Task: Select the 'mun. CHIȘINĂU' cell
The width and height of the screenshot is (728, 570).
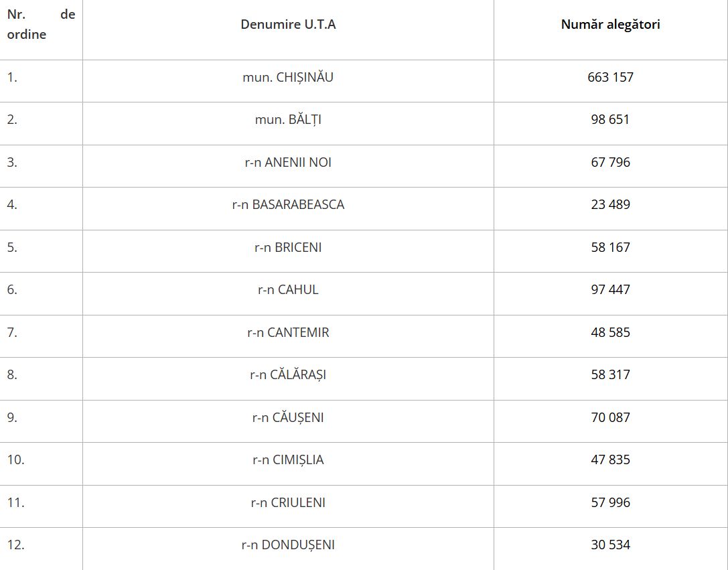Action: click(288, 77)
